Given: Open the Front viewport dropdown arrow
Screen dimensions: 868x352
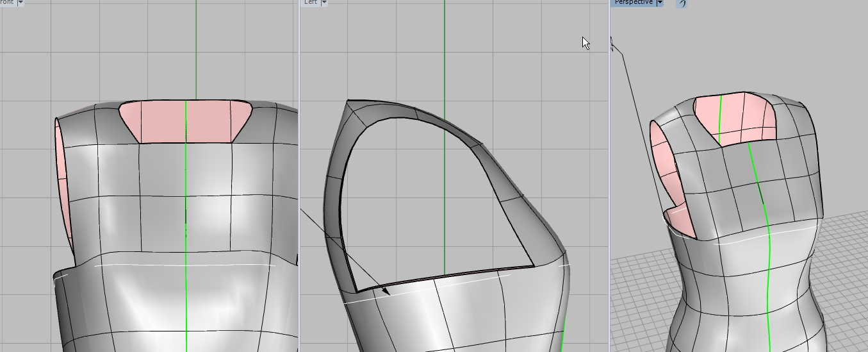Looking at the screenshot, I should [20, 3].
